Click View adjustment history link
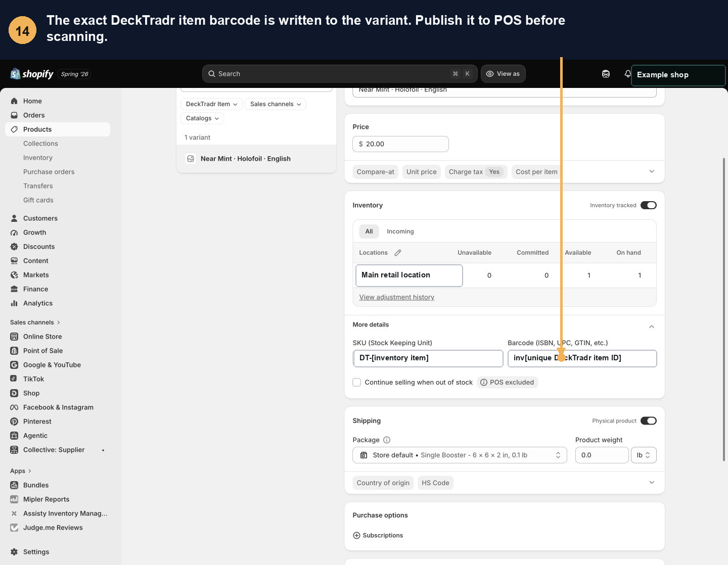 click(397, 297)
